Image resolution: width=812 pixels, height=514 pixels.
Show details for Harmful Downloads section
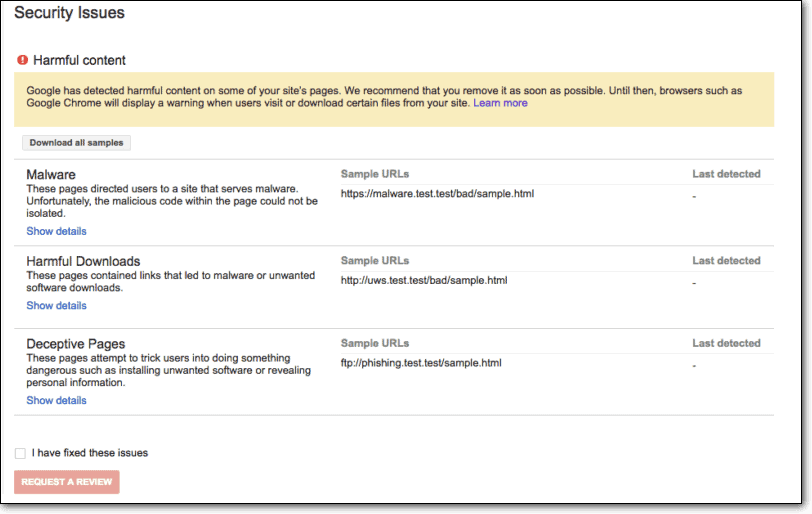point(56,306)
